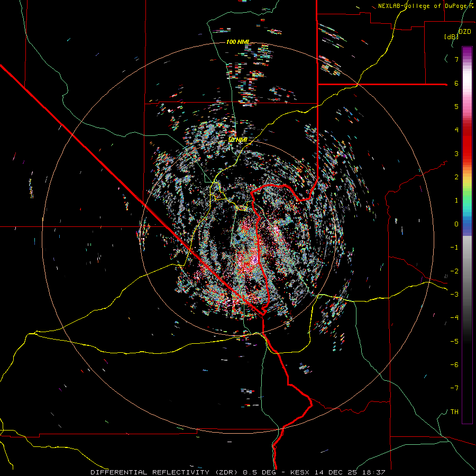This screenshot has width=476, height=476.
Task: Click the -2 value on the dB scale
Action: (x=454, y=271)
